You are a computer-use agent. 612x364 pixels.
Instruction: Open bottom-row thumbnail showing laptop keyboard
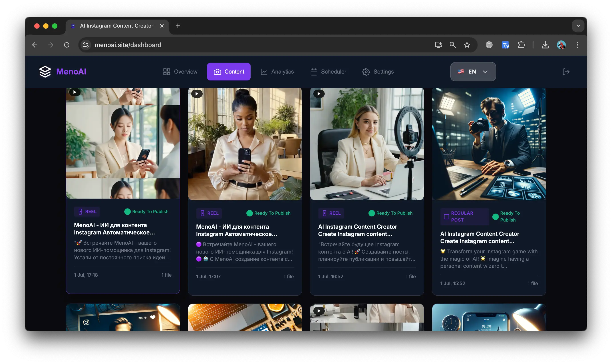(245, 317)
